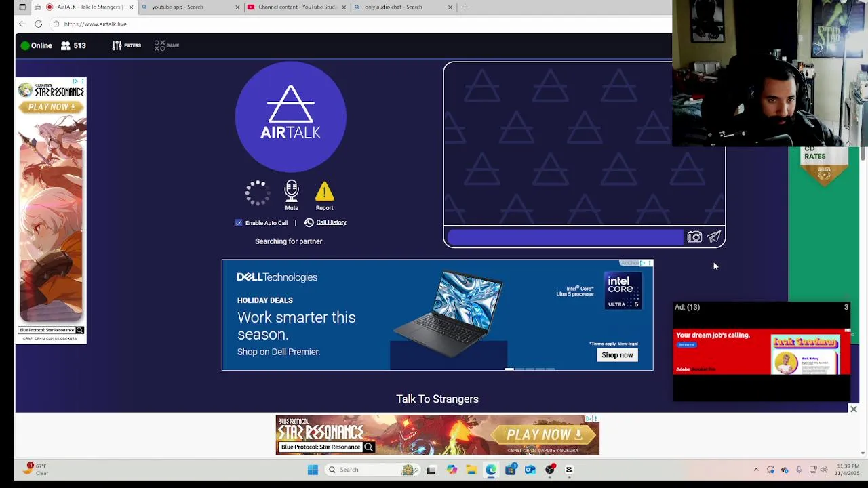Open Outlook from the taskbar

(530, 470)
